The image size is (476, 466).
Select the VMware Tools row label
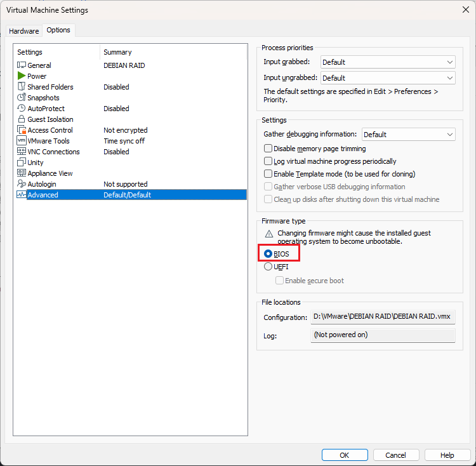(x=49, y=141)
